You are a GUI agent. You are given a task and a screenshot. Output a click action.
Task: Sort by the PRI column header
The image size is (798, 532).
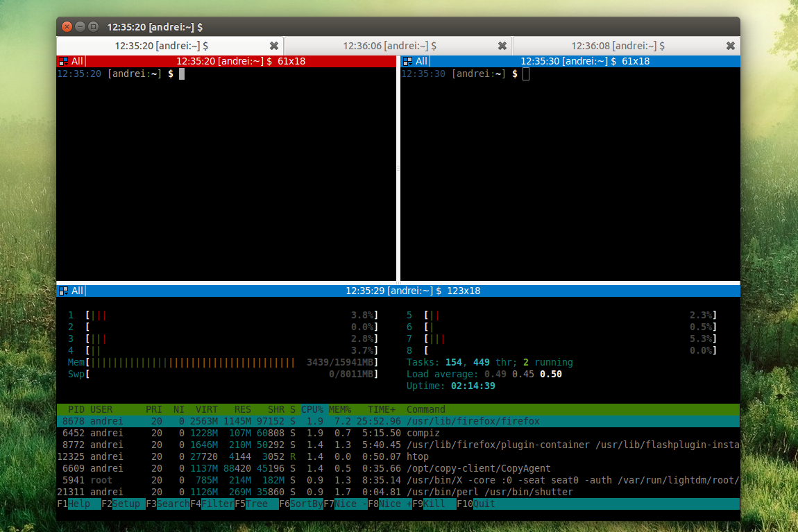[x=153, y=409]
